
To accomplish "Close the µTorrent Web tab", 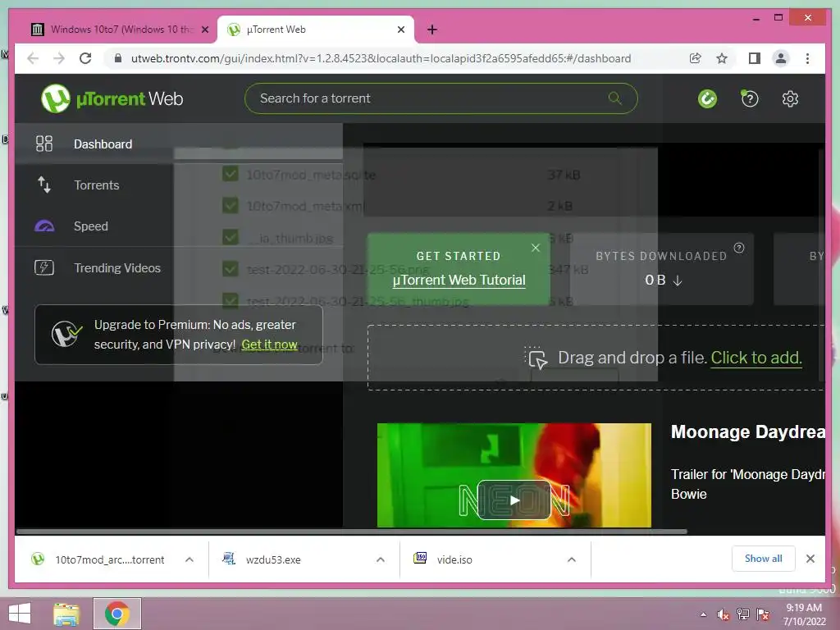I will pos(400,30).
